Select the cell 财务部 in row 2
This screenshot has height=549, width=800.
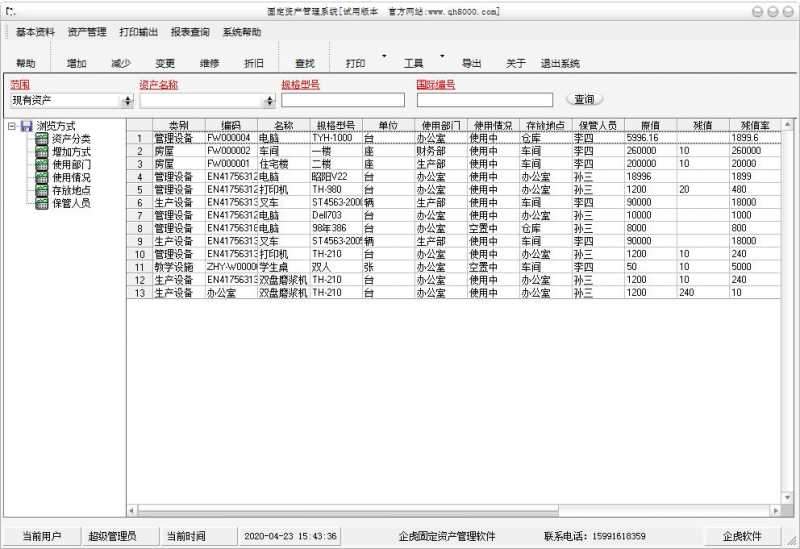(x=441, y=151)
